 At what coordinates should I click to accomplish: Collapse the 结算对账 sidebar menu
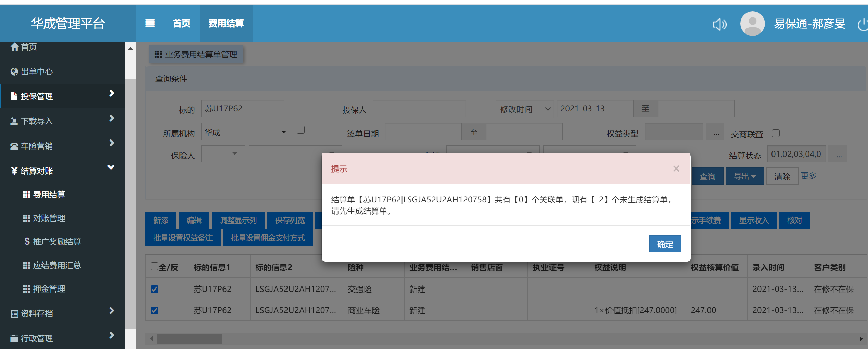click(111, 167)
